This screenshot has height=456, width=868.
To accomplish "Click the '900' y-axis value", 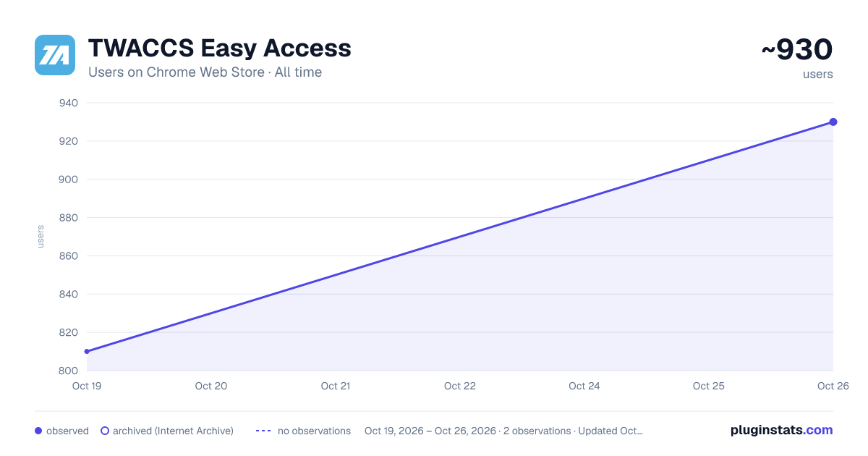I will [x=69, y=180].
